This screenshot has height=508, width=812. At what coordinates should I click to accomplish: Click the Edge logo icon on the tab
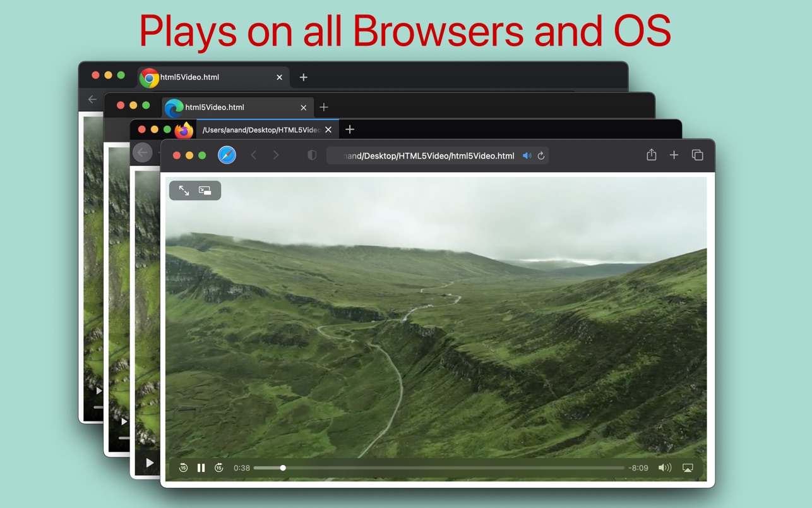click(x=174, y=108)
